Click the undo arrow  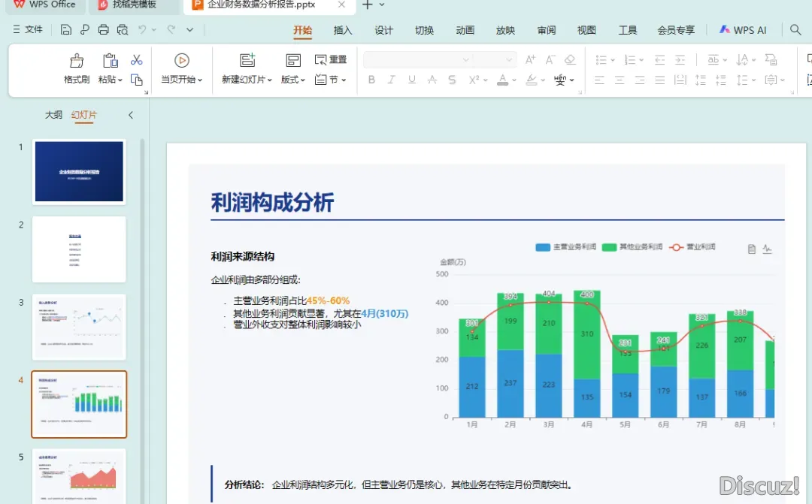[x=142, y=29]
